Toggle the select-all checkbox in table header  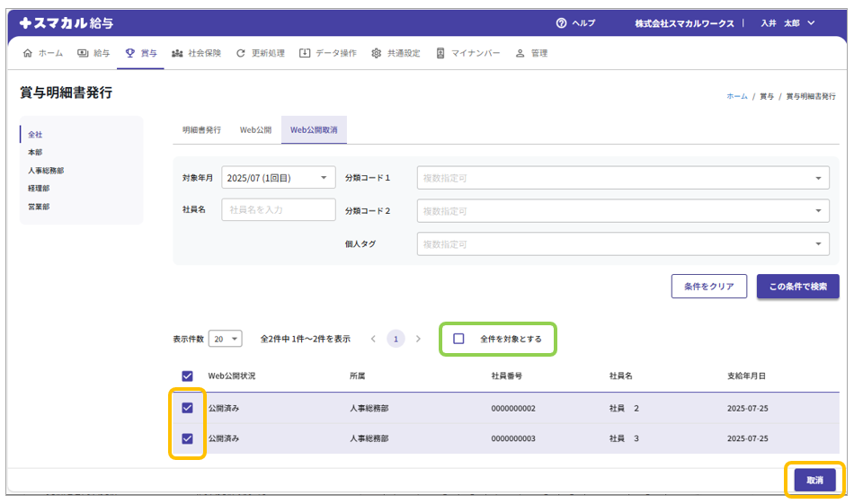click(188, 376)
